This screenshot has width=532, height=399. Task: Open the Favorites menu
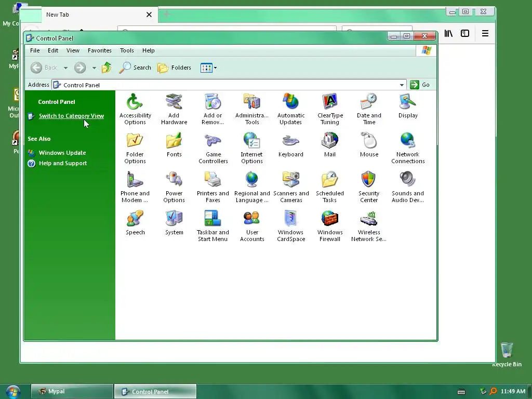click(x=99, y=50)
